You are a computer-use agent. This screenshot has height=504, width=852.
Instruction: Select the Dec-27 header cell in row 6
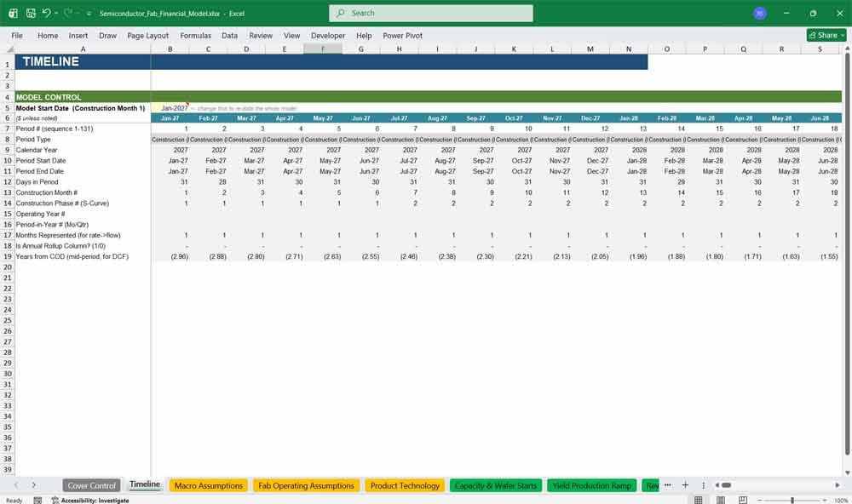(590, 117)
